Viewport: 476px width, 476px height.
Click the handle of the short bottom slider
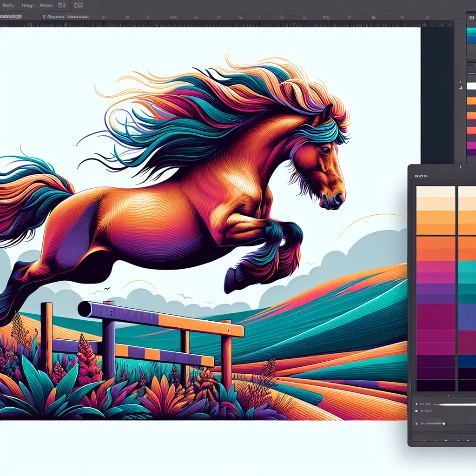click(x=444, y=424)
